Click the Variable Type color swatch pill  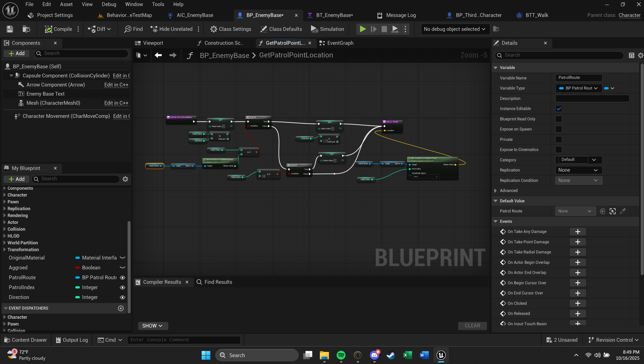tap(606, 88)
